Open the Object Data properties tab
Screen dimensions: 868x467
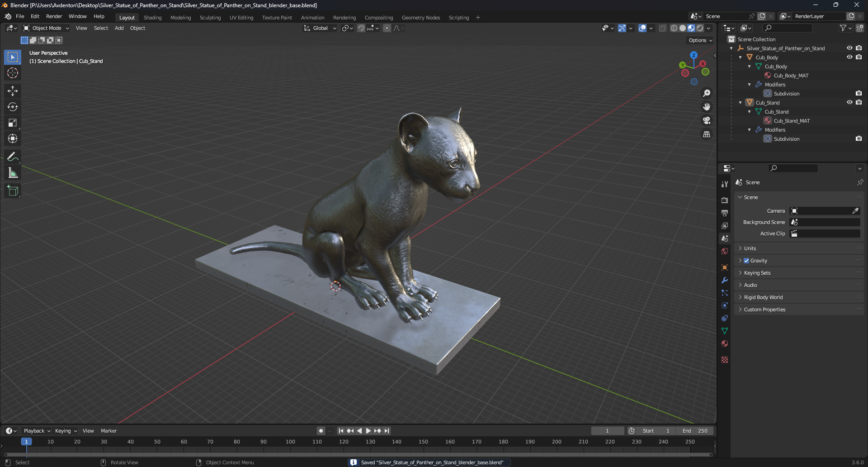[x=725, y=331]
